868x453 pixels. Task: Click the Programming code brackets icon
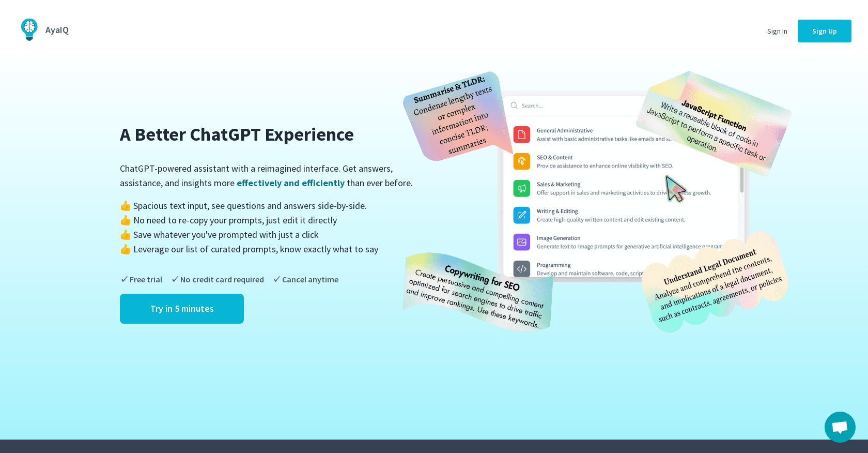(x=521, y=269)
